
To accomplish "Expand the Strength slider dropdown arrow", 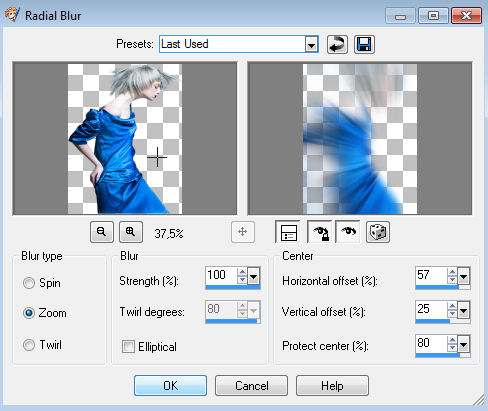I will 254,276.
